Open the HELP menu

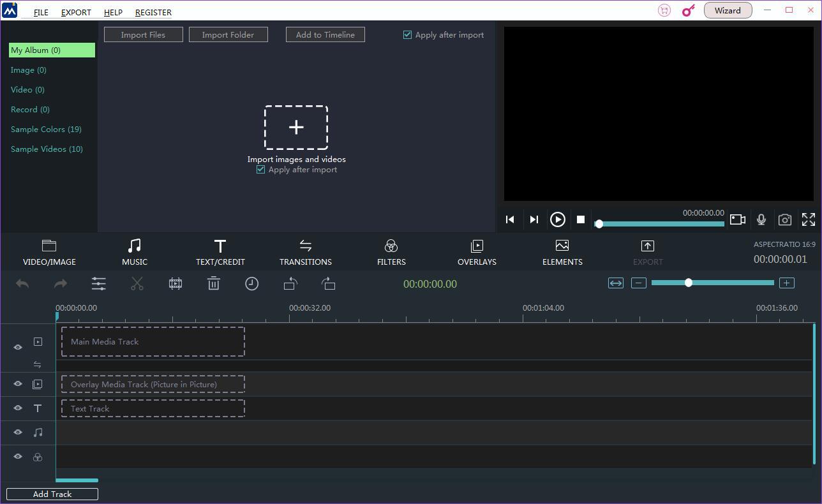[x=113, y=12]
